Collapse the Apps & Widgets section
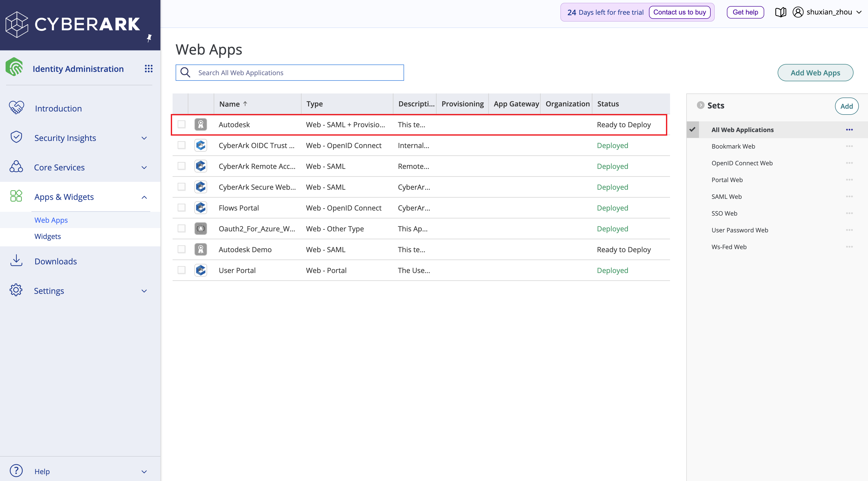 coord(144,197)
